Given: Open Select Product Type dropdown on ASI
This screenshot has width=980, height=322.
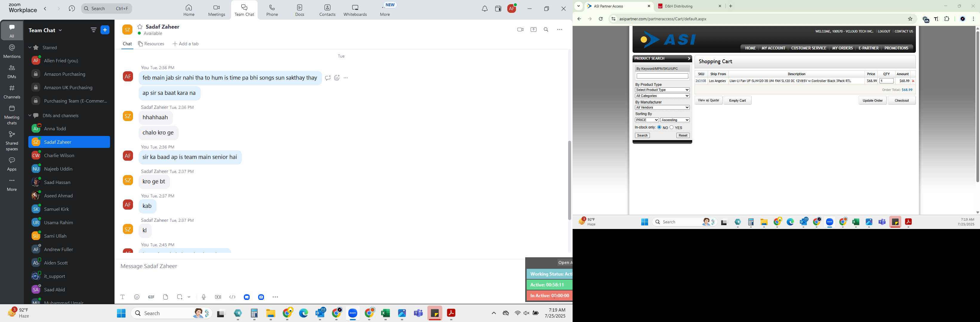Looking at the screenshot, I should click(662, 90).
